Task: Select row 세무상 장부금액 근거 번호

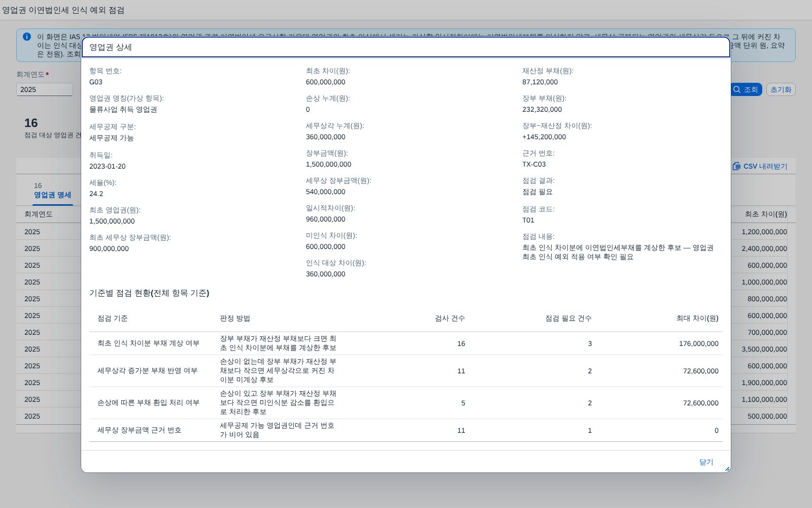Action: [406, 430]
